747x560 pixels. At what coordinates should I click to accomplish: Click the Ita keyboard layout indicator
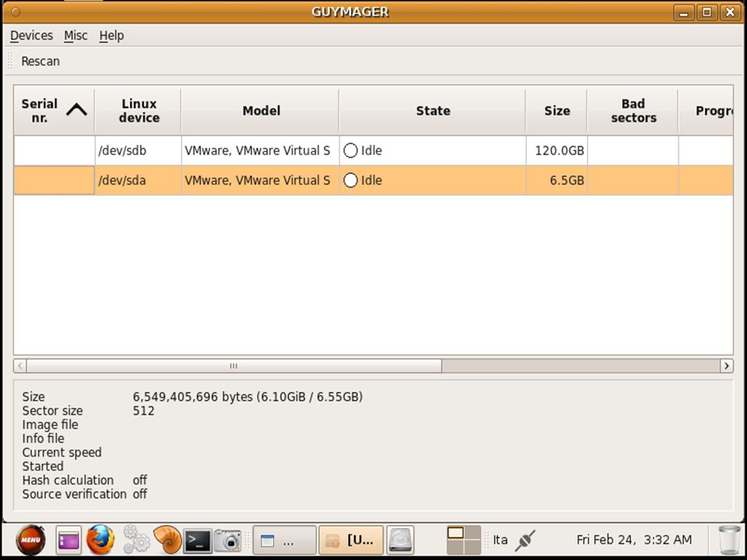tap(500, 540)
